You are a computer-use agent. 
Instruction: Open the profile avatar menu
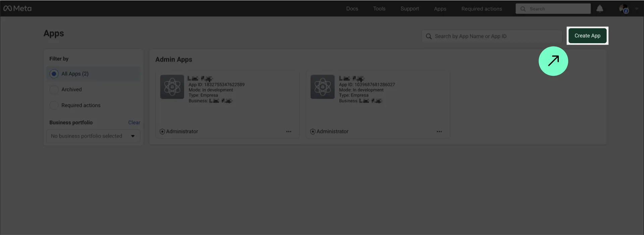(x=624, y=9)
